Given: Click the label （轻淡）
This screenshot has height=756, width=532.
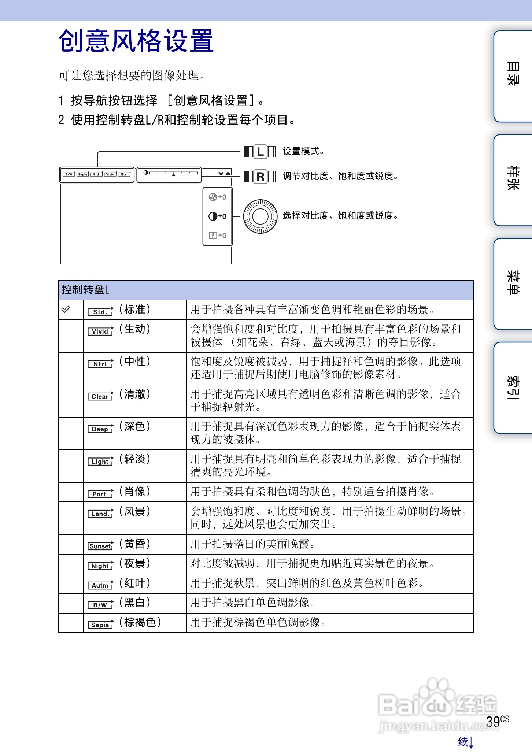Looking at the screenshot, I should click(135, 459).
